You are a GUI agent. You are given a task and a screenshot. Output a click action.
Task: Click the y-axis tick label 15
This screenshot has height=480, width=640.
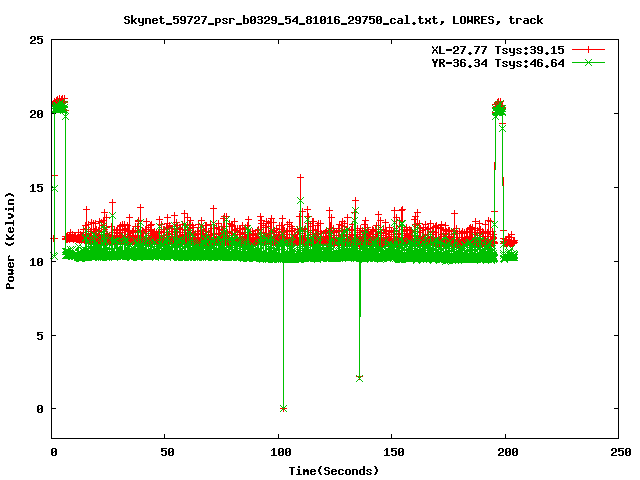36,188
